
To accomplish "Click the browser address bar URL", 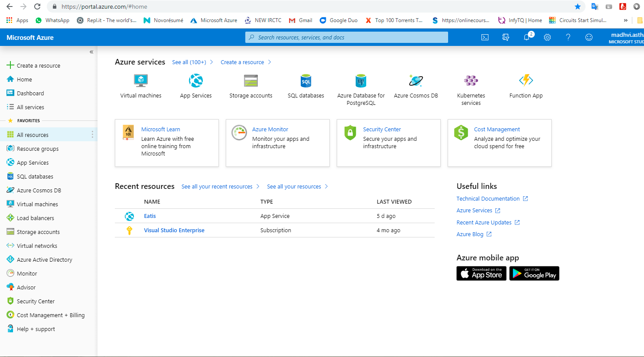I will pyautogui.click(x=104, y=6).
